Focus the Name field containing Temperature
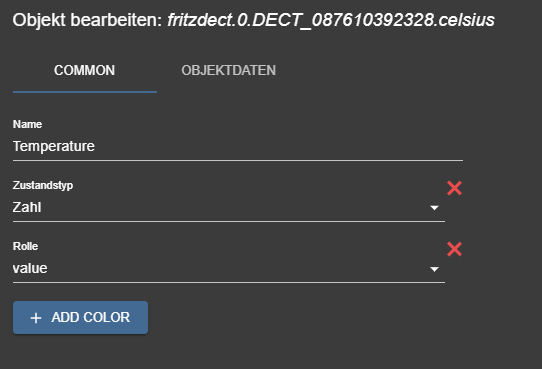 coord(238,146)
